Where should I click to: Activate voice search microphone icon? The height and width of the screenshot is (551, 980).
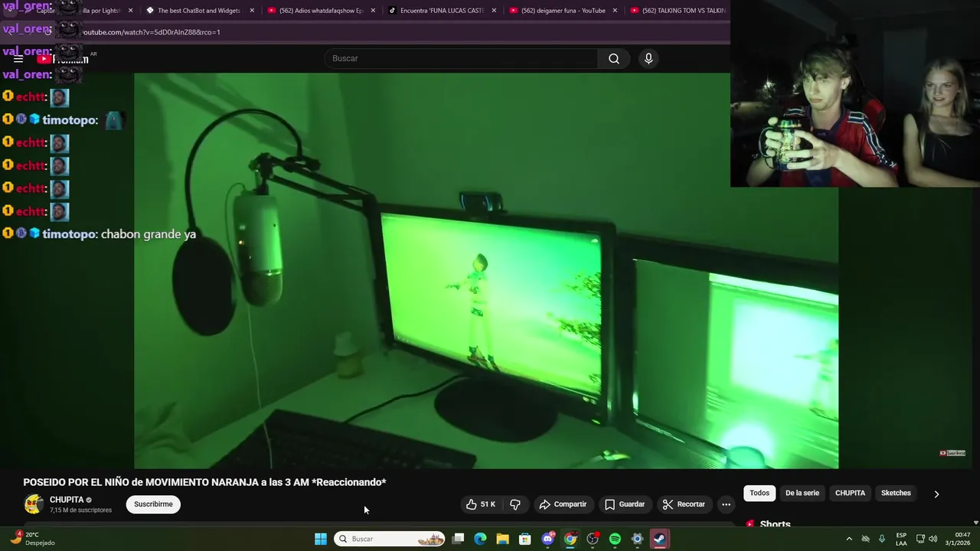click(648, 59)
